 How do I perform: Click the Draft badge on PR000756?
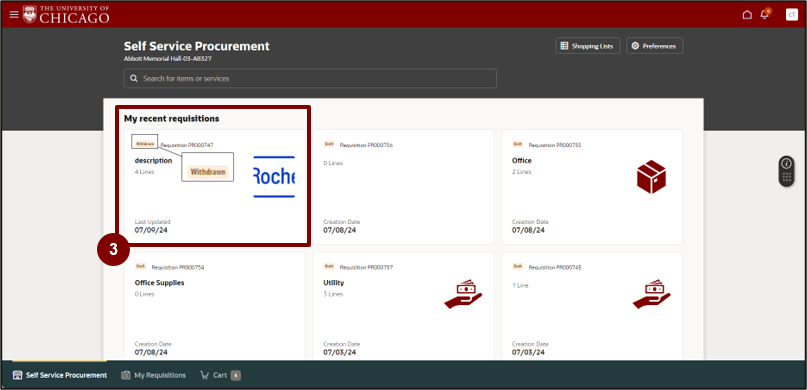click(329, 145)
